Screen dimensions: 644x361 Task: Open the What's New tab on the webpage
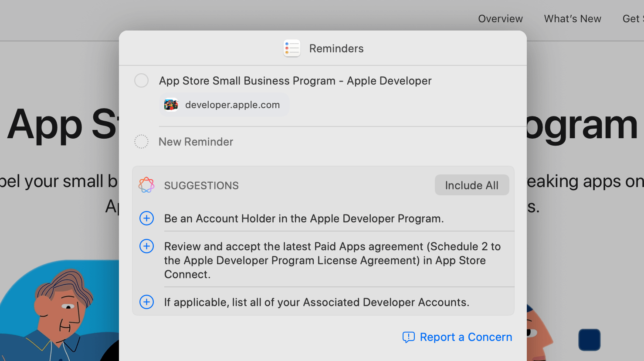(573, 19)
